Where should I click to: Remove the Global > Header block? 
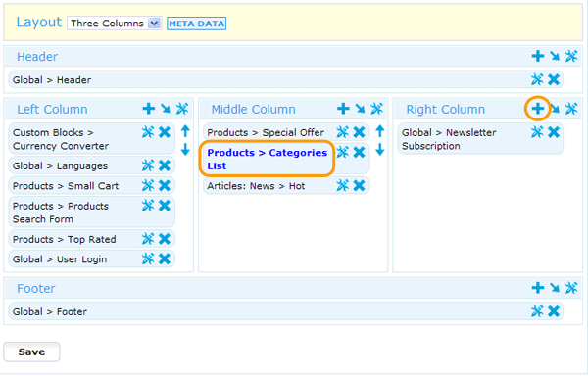click(554, 79)
